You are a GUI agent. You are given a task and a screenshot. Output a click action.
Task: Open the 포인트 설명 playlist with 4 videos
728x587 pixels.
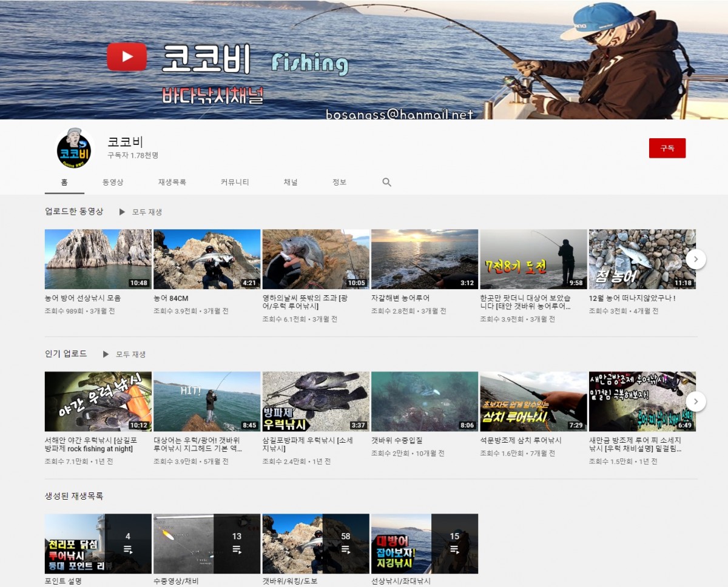(98, 544)
